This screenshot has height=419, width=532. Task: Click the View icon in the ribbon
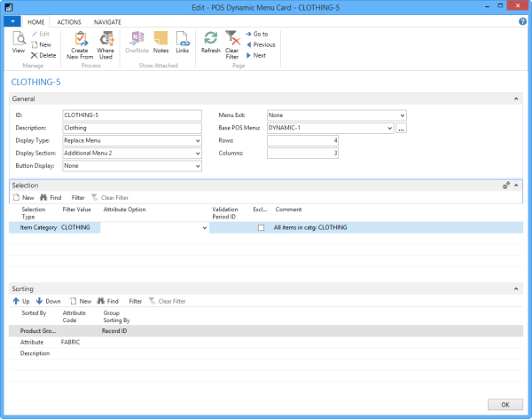pyautogui.click(x=18, y=41)
